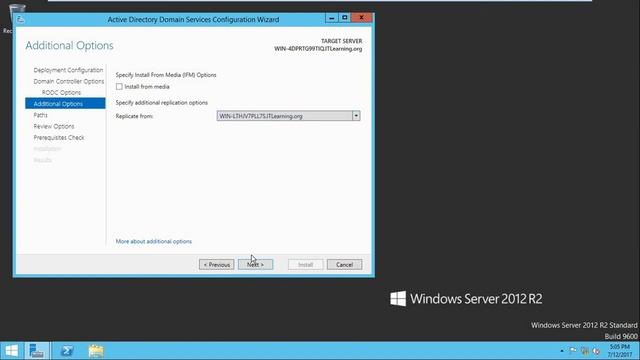This screenshot has height=360, width=640.
Task: Go to the Paths step
Action: point(40,115)
